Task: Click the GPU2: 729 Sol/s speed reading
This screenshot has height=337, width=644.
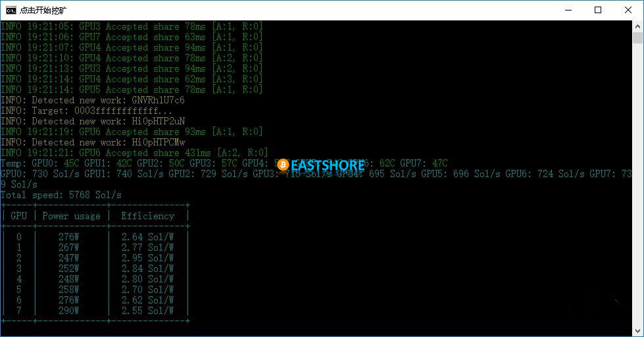Action: 209,174
